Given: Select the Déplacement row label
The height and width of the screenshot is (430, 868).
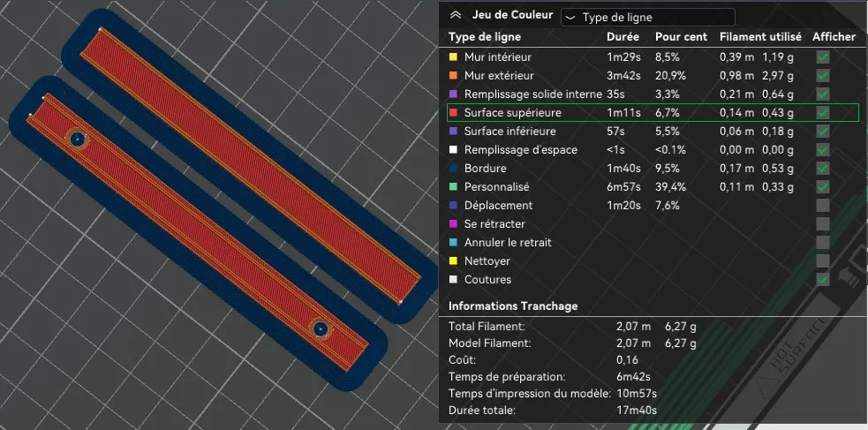Looking at the screenshot, I should click(x=498, y=206).
